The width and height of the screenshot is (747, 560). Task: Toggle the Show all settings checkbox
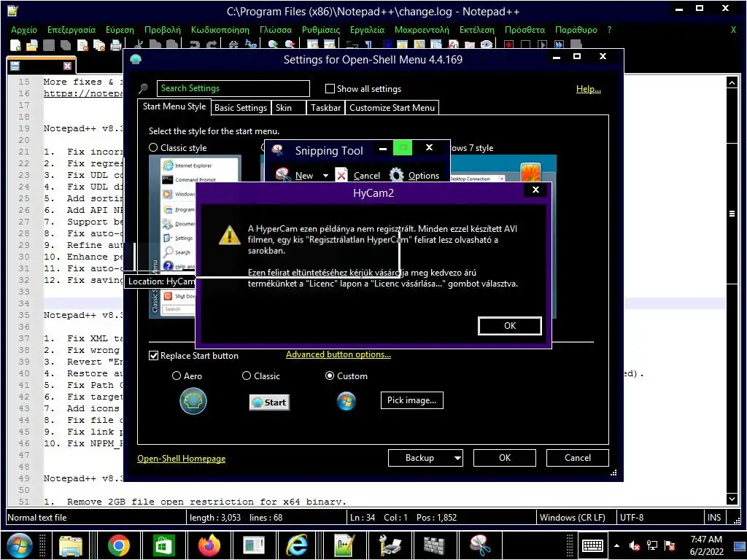pyautogui.click(x=330, y=88)
